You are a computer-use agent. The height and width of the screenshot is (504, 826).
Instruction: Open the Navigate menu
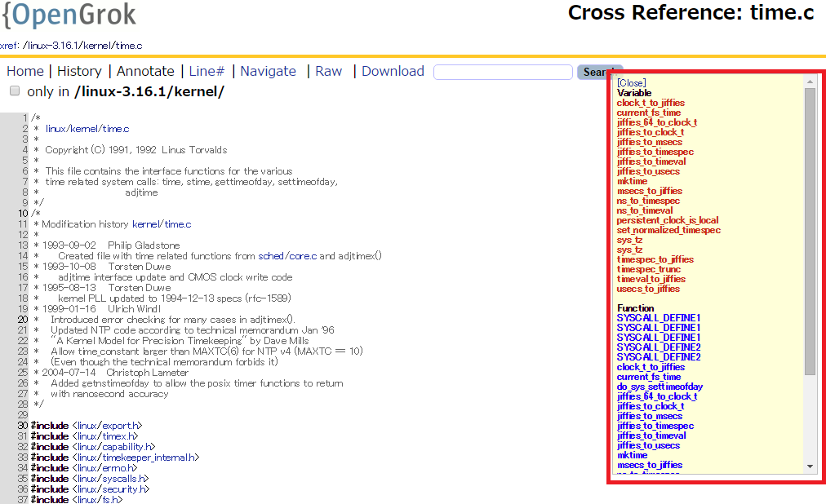click(x=268, y=72)
